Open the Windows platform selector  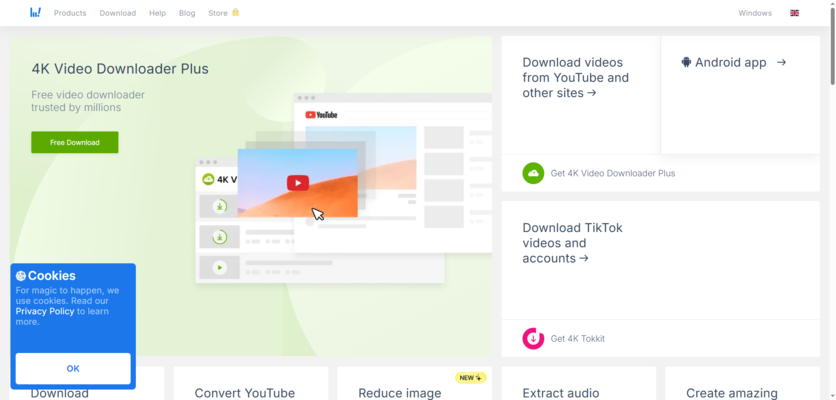pyautogui.click(x=755, y=13)
